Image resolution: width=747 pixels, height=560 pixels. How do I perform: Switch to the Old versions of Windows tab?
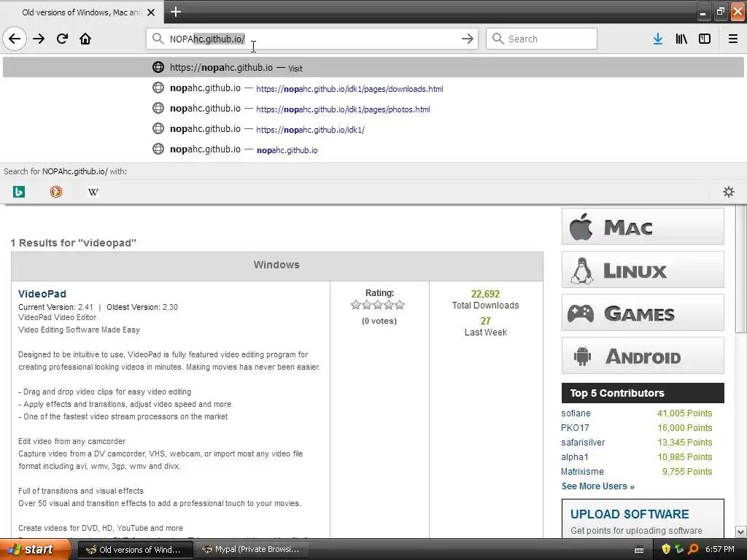(x=82, y=12)
